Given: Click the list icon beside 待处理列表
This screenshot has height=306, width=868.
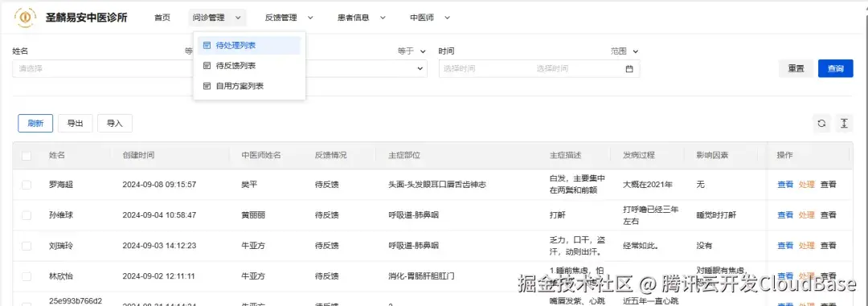Looking at the screenshot, I should (x=207, y=45).
